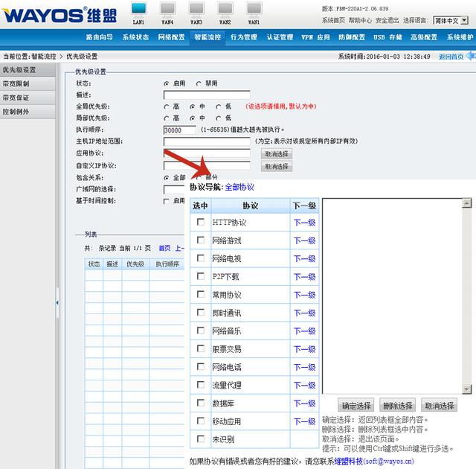Check the 即时通讯 checkbox
This screenshot has width=476, height=469.
(200, 313)
